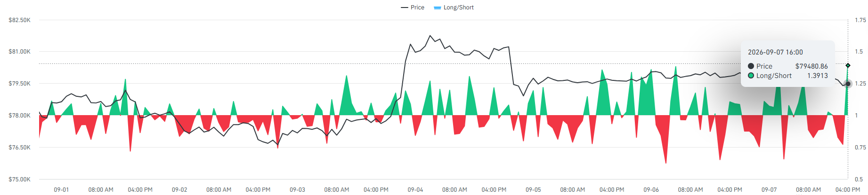The image size is (868, 195).
Task: Click the $75.00K price axis label
Action: point(19,179)
